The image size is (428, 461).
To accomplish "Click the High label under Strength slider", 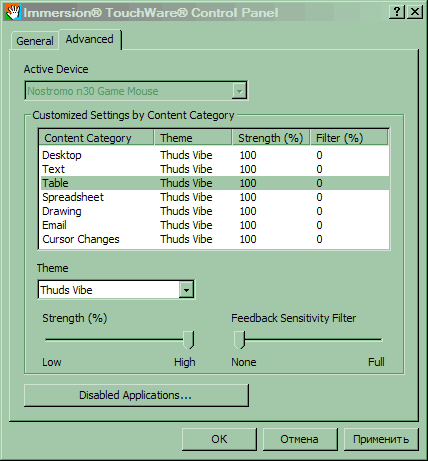I will (185, 362).
